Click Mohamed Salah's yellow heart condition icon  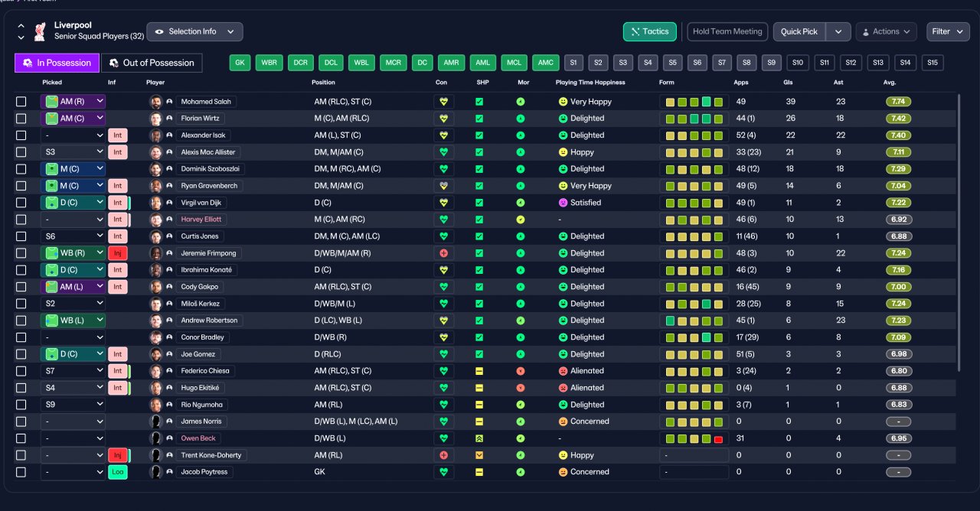(x=444, y=102)
